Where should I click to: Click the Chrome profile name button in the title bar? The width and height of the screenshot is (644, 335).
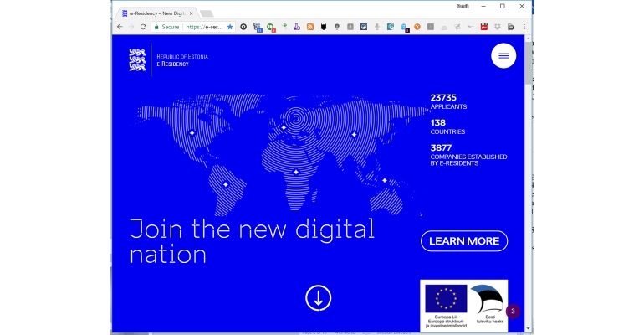pos(463,6)
